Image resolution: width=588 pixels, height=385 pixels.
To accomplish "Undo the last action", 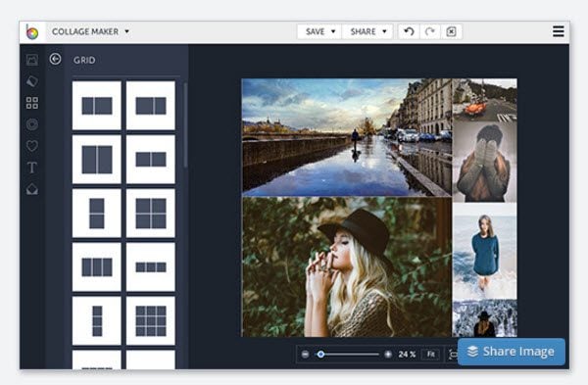I will (409, 31).
